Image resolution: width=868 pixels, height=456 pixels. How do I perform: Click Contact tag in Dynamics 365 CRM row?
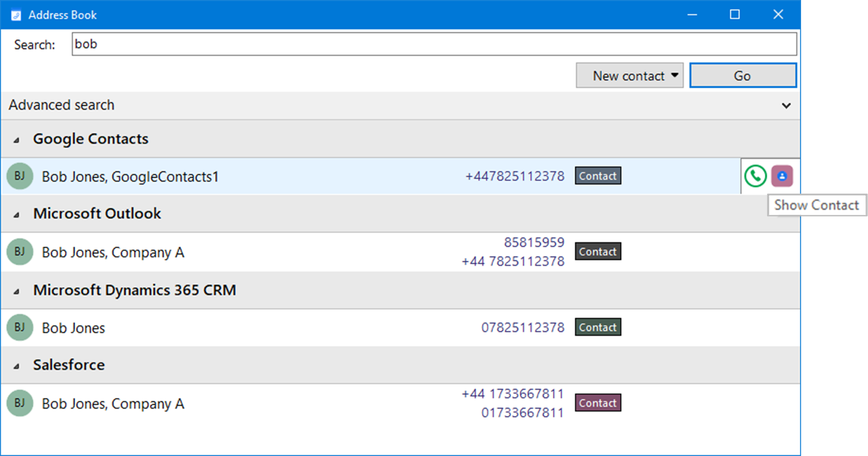point(598,327)
